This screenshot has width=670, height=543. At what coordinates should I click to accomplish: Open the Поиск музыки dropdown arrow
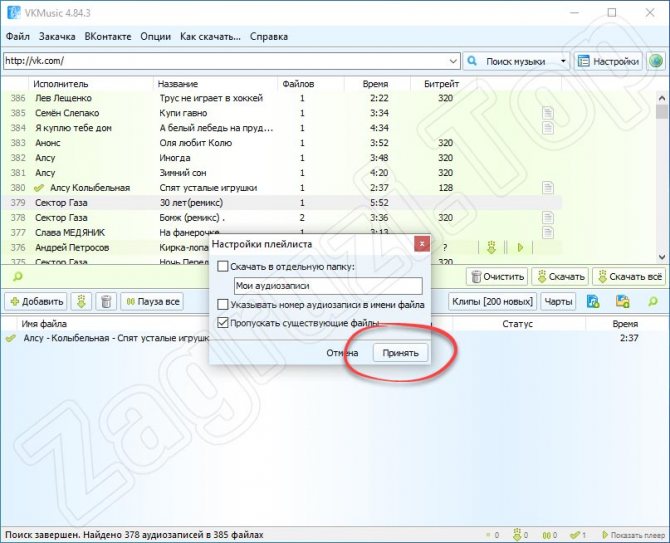(x=563, y=61)
